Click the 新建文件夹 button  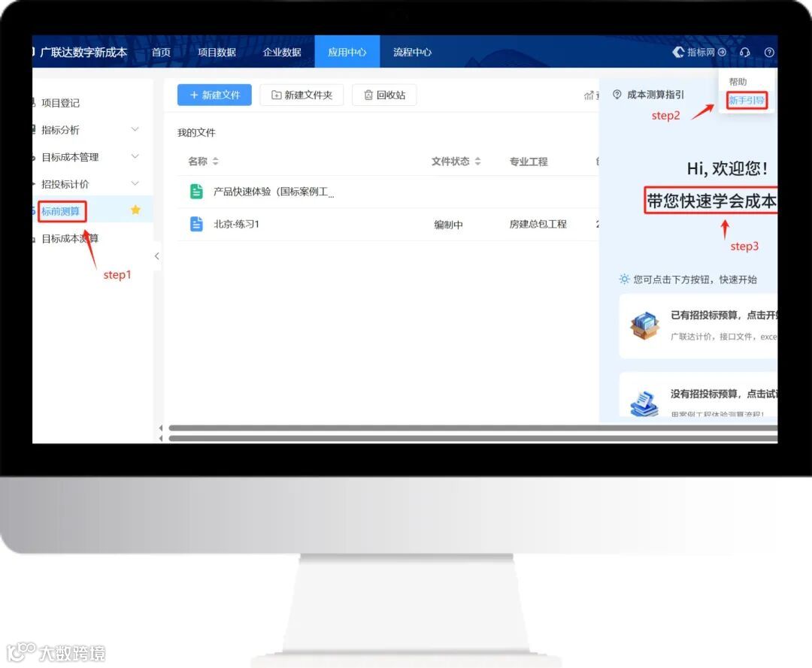point(301,95)
